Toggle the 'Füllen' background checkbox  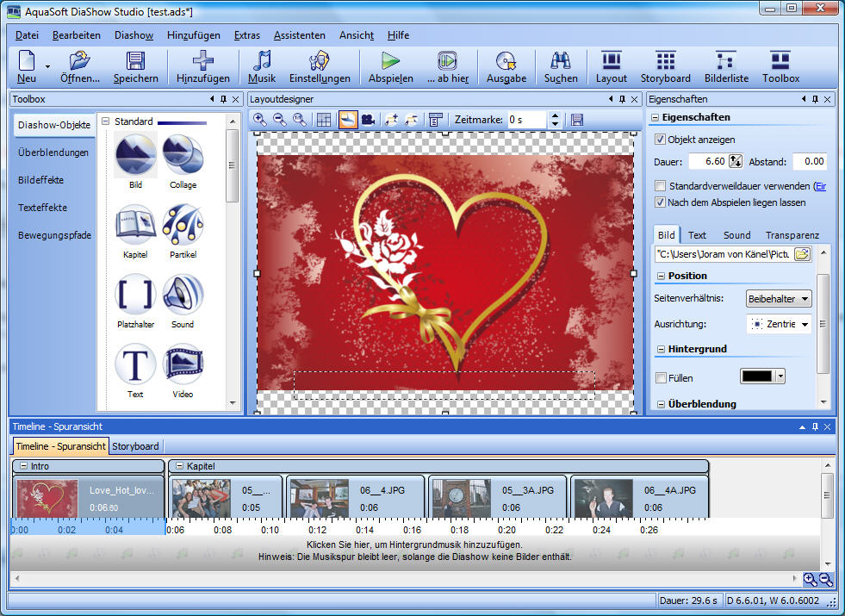pos(661,378)
